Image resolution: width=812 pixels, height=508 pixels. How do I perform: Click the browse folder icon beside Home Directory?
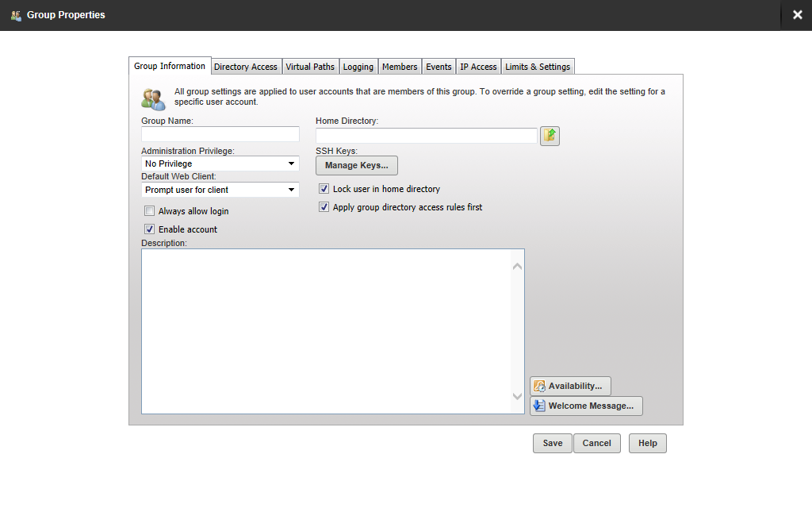click(550, 135)
